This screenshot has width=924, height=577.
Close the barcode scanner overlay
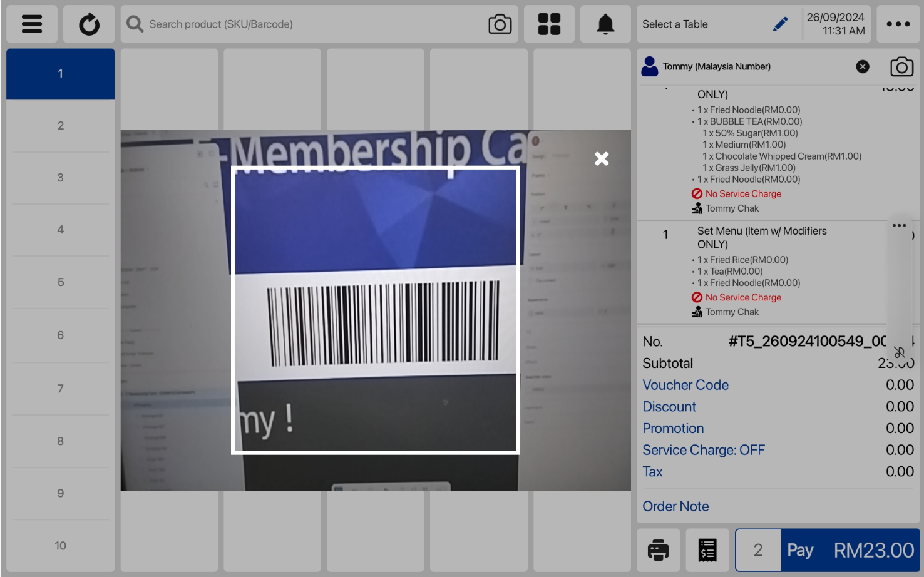[602, 159]
